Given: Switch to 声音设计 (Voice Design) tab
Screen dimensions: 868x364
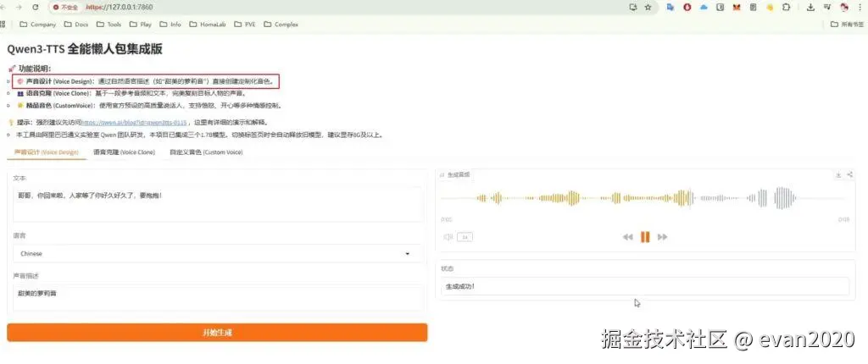Looking at the screenshot, I should click(47, 152).
